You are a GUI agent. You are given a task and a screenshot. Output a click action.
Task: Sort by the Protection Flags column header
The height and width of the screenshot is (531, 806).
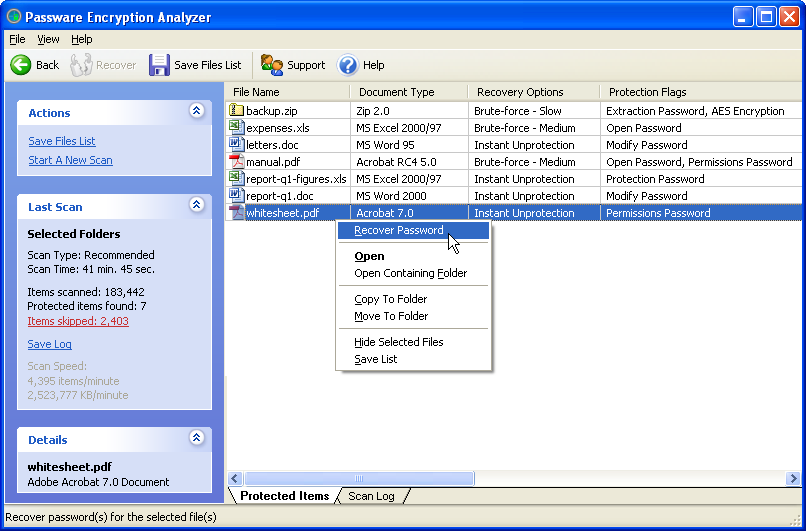tap(702, 92)
